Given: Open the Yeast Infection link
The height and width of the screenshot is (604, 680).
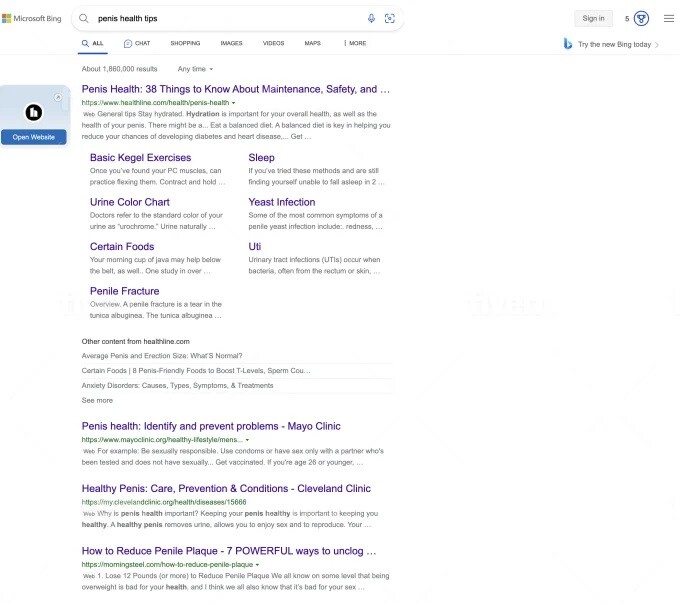Looking at the screenshot, I should coord(281,202).
